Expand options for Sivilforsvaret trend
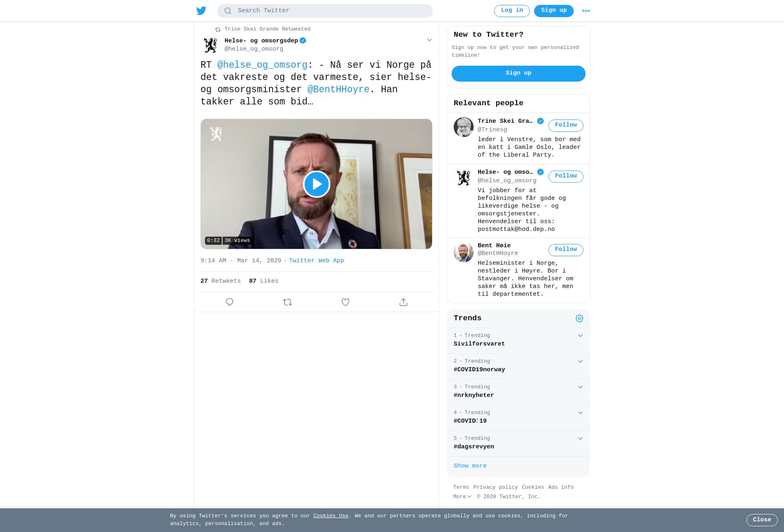 click(x=580, y=335)
